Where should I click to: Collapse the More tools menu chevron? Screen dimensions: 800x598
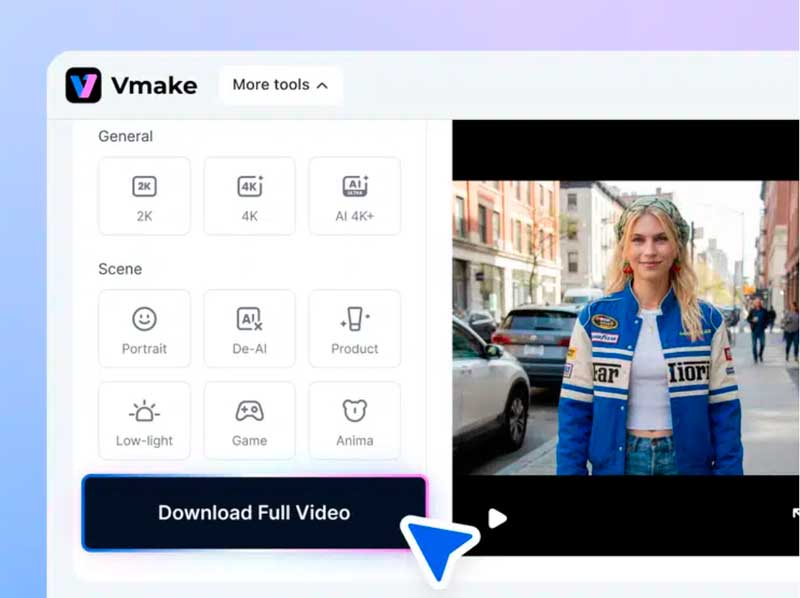point(322,85)
